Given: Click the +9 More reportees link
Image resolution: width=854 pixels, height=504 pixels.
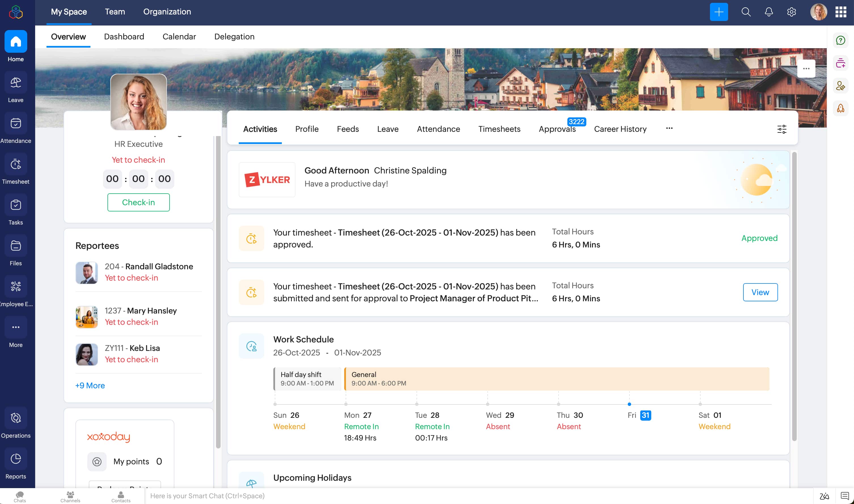Looking at the screenshot, I should coord(90,386).
